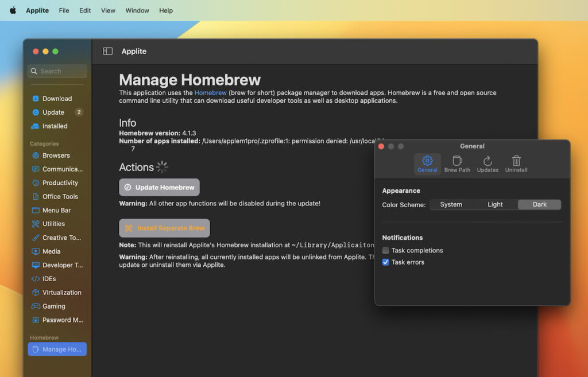
Task: Open the Window menu
Action: click(137, 10)
